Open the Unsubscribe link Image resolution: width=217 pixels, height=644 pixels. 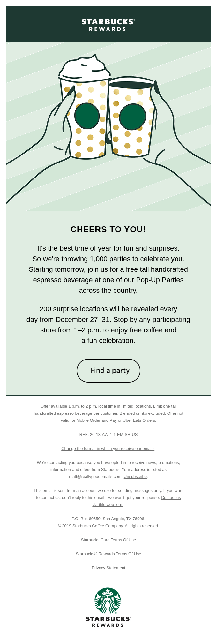point(135,476)
